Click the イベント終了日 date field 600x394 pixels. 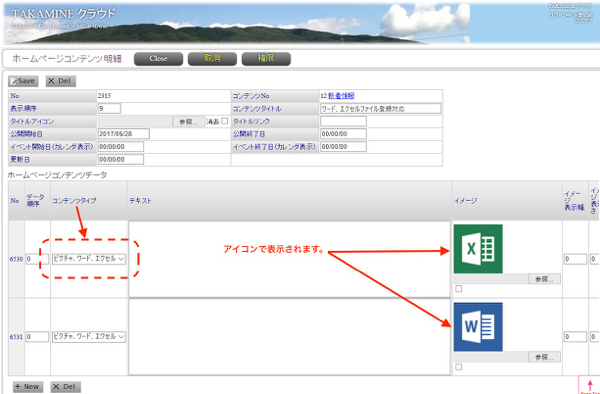pos(343,147)
